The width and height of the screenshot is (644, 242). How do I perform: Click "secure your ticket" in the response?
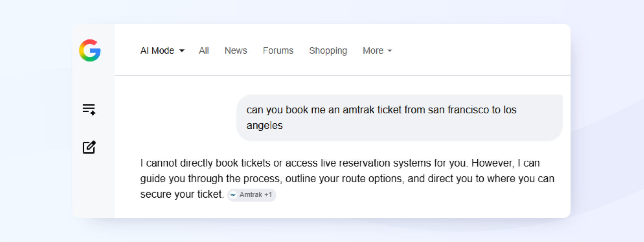[181, 194]
